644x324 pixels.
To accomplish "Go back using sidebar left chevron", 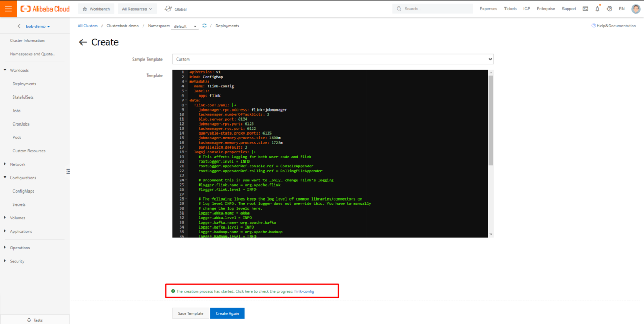I will 19,26.
